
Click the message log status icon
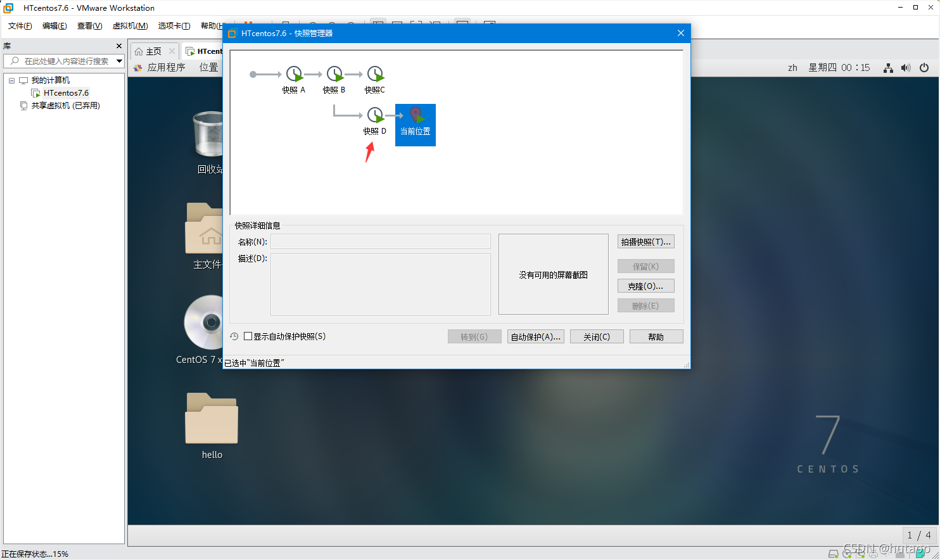point(921,555)
